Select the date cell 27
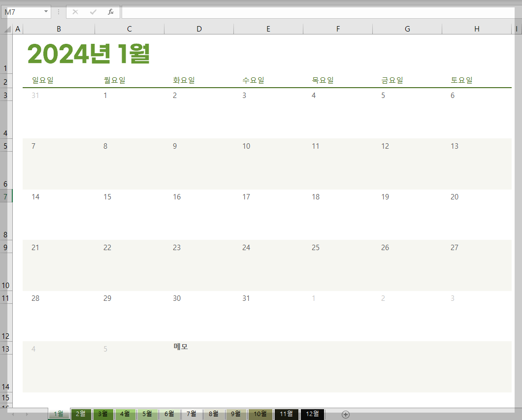The image size is (522, 420). (x=455, y=248)
